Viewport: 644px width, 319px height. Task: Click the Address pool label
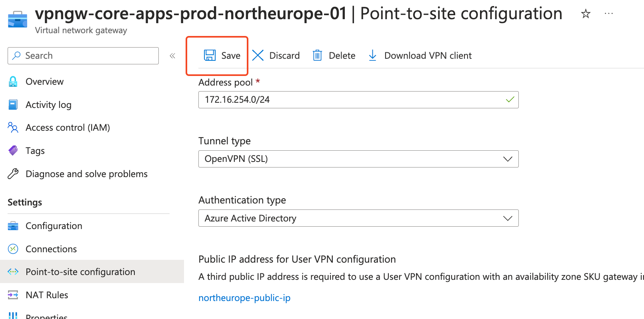pos(226,82)
